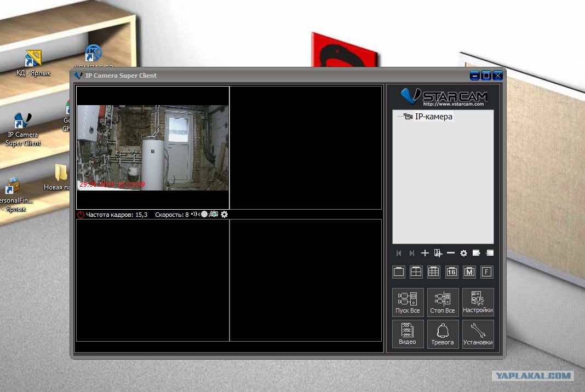Click the Стоп Все button
Screen dimensions: 585x392
coord(443,302)
